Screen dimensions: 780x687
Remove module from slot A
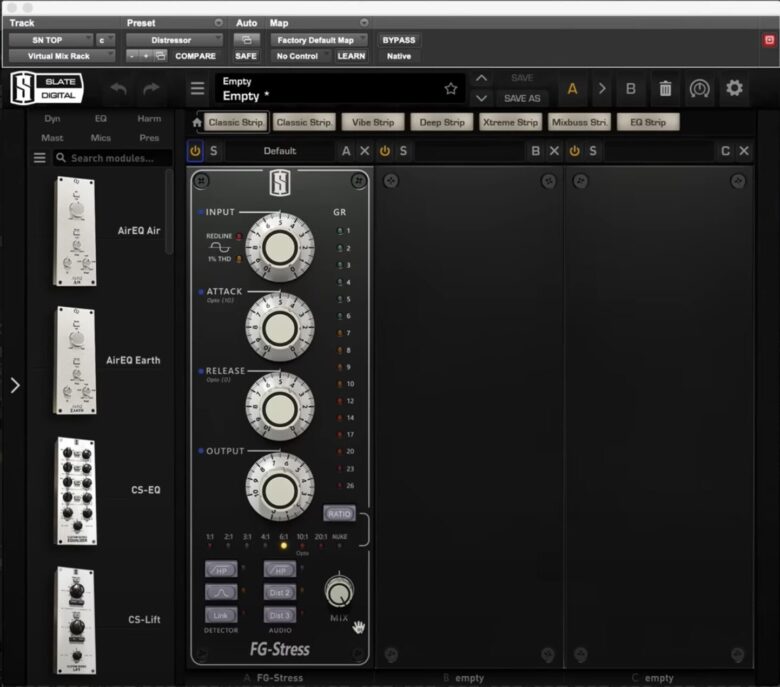365,151
